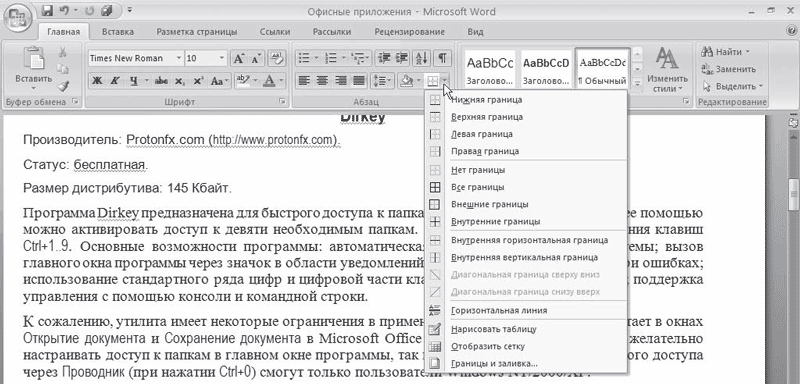Open Границы и заливка dialog
Screen dimensions: 800x384
coord(526,364)
